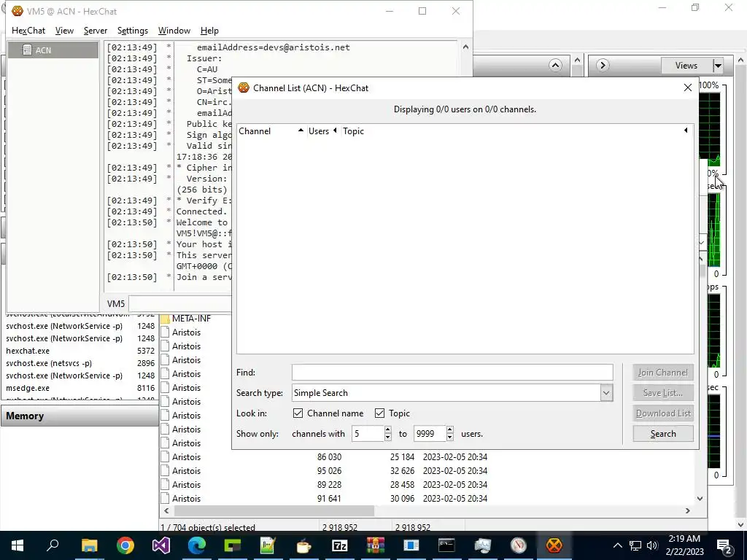Image resolution: width=747 pixels, height=560 pixels.
Task: Click the horizontal scrollbar in the archive list
Action: coord(274,510)
